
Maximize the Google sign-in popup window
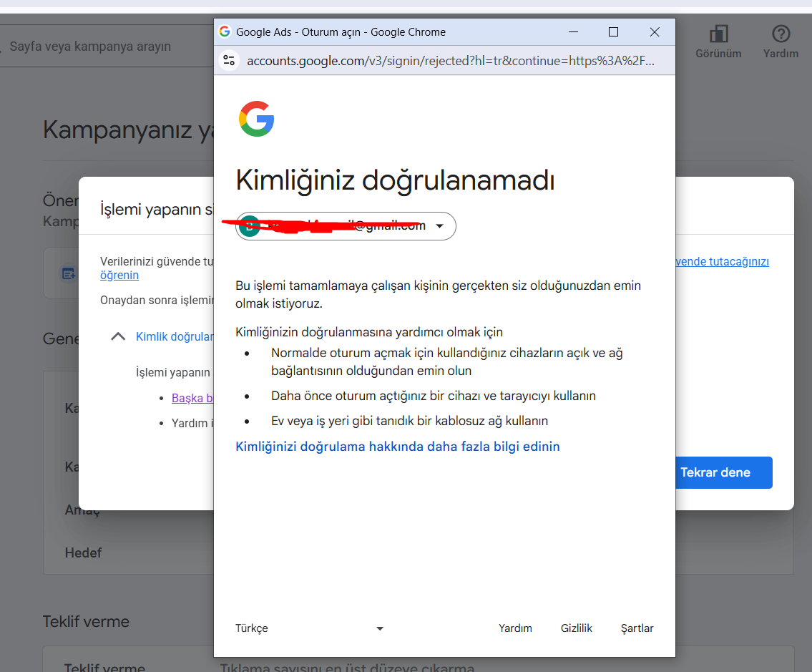tap(613, 31)
